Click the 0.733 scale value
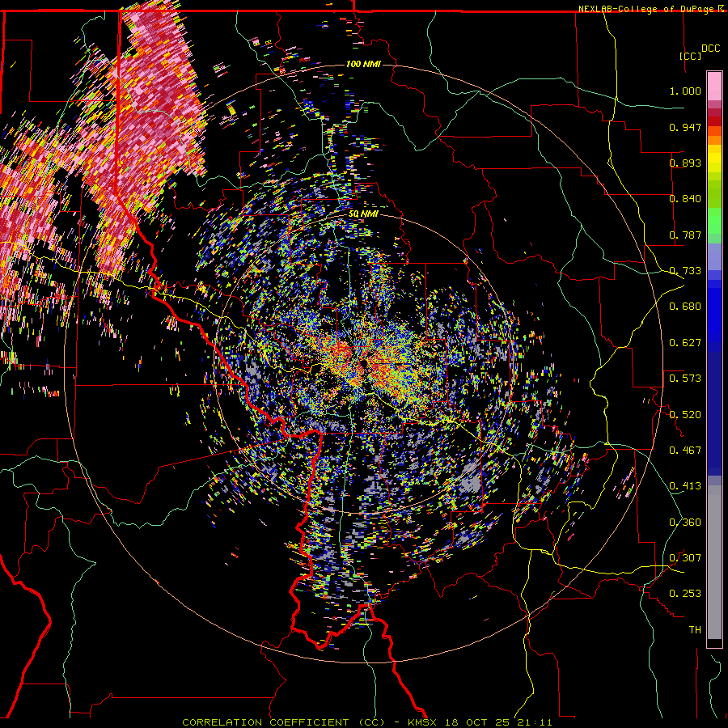728x728 pixels. click(685, 271)
